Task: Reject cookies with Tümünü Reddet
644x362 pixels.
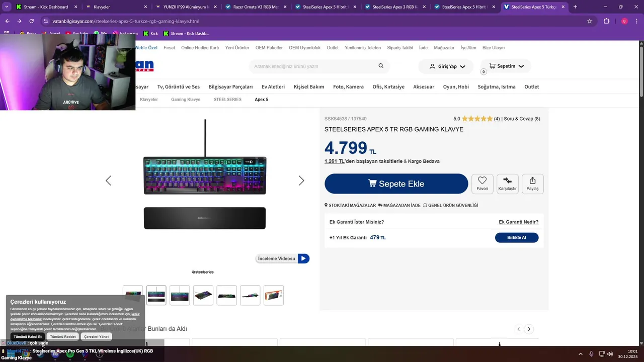Action: [63, 336]
